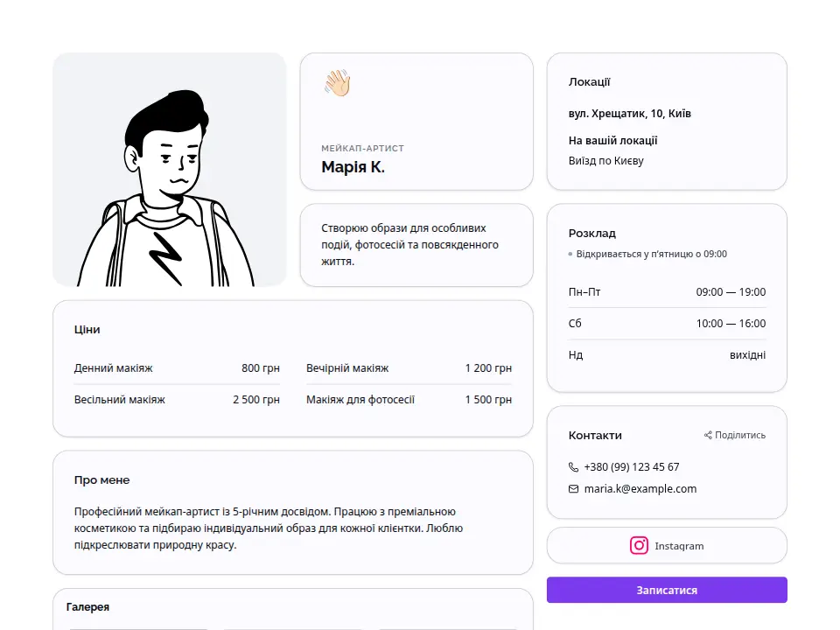This screenshot has height=630, width=840.
Task: Click the profile avatar illustration
Action: tap(169, 170)
